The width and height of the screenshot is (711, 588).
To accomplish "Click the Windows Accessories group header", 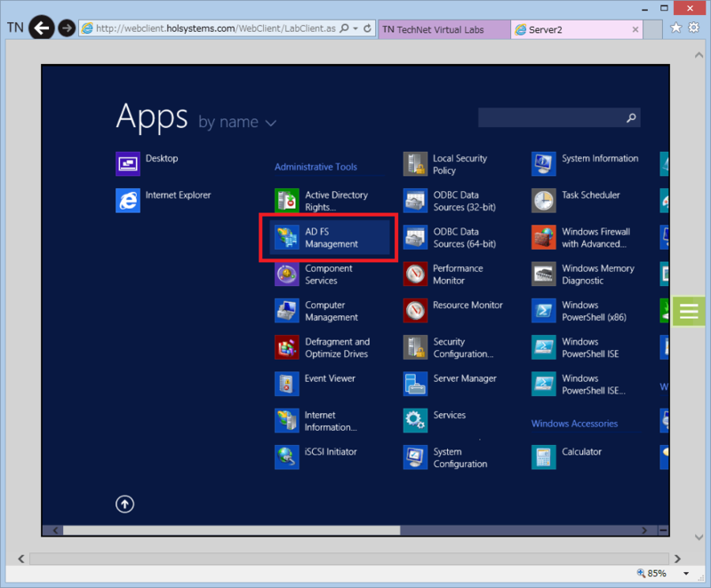I will (x=574, y=424).
